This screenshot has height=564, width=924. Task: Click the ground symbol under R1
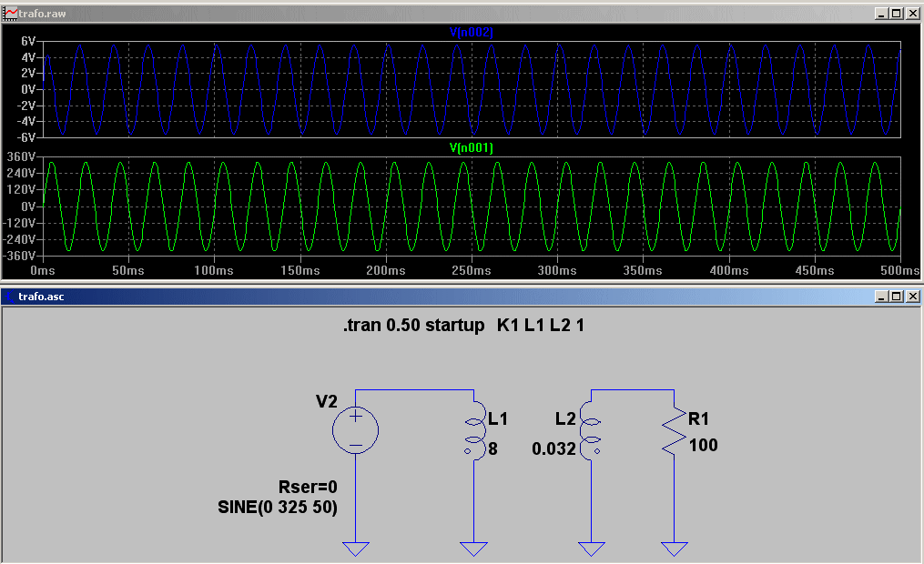(x=675, y=549)
